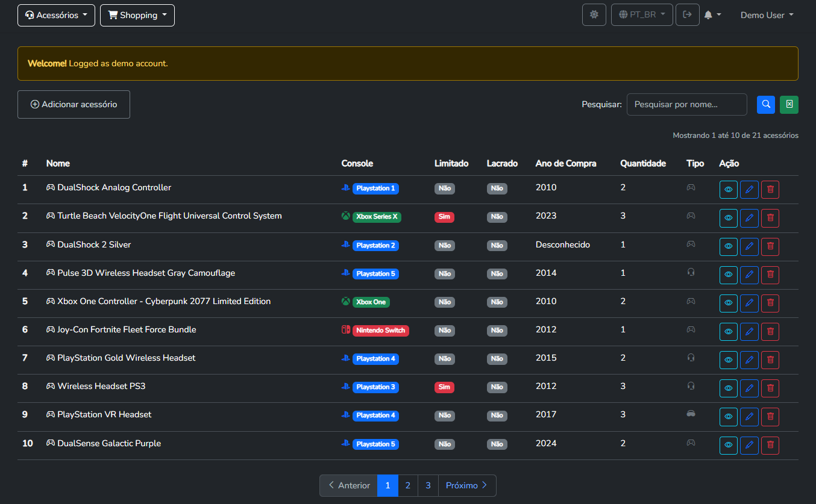Click the blue search magnifier button
The width and height of the screenshot is (816, 504).
click(x=765, y=104)
